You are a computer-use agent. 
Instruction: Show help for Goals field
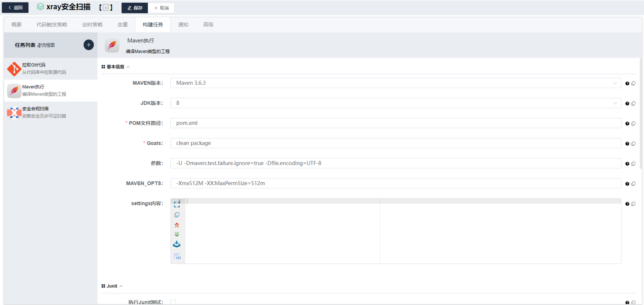pyautogui.click(x=627, y=144)
